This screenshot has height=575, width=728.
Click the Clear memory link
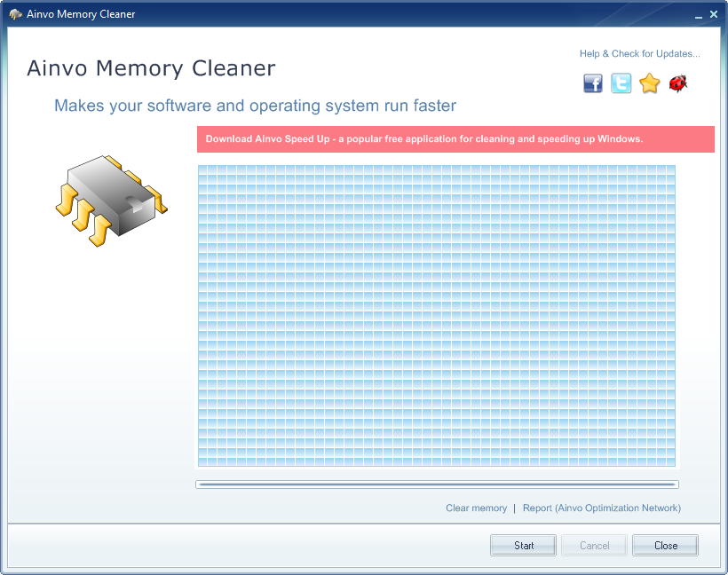(x=477, y=508)
